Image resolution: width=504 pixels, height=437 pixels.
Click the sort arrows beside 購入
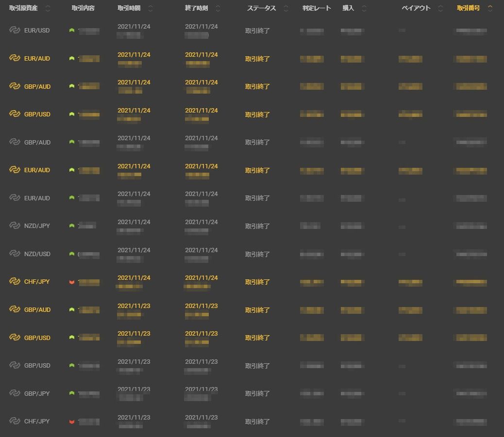click(x=364, y=9)
